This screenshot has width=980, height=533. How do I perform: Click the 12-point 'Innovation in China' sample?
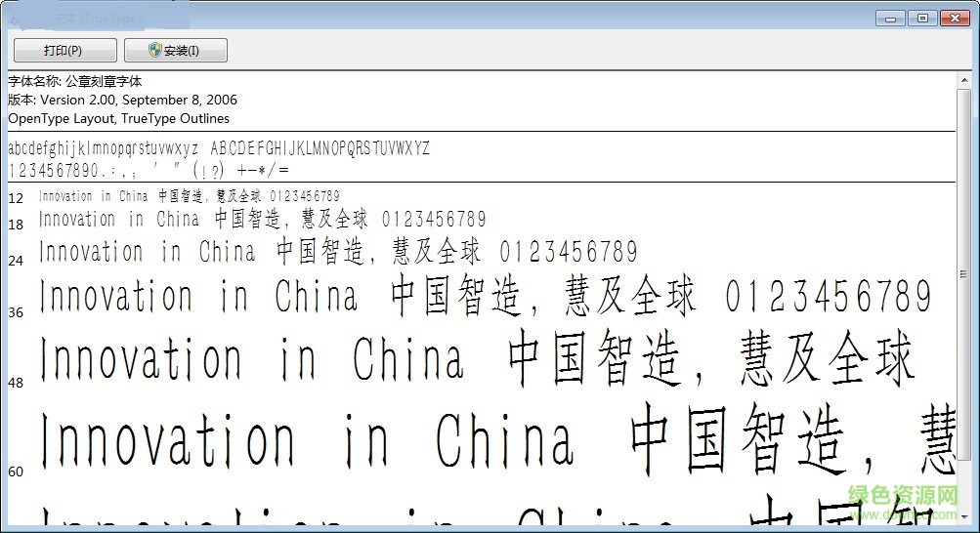pyautogui.click(x=93, y=196)
